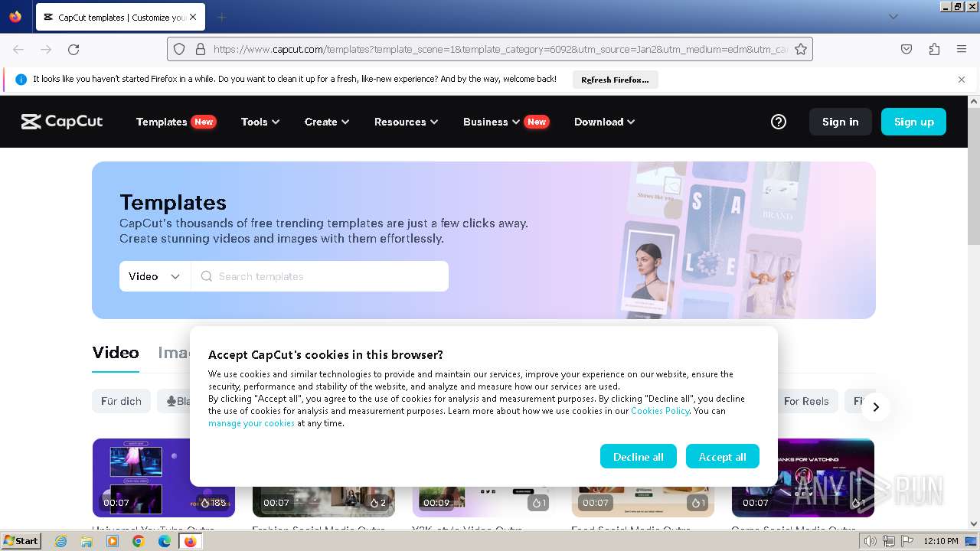Image resolution: width=980 pixels, height=551 pixels.
Task: Click the site shield tracking protection icon
Action: [179, 49]
